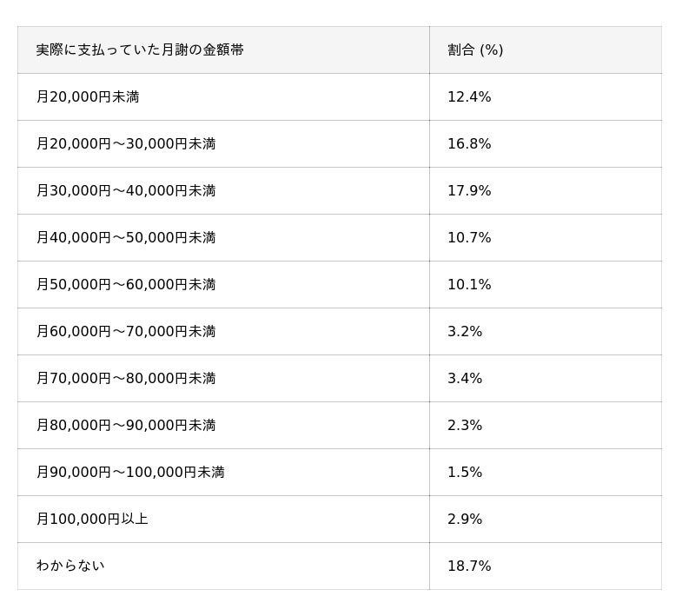Click the 16.8% value
The image size is (695, 616).
click(469, 144)
